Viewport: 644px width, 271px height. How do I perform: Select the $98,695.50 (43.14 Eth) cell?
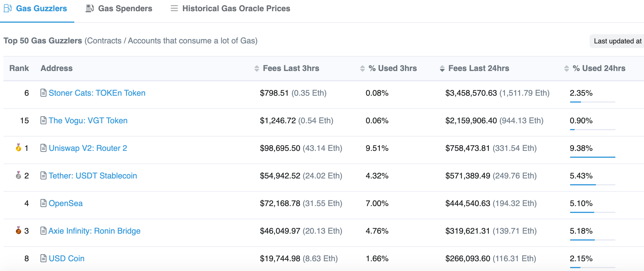point(301,148)
